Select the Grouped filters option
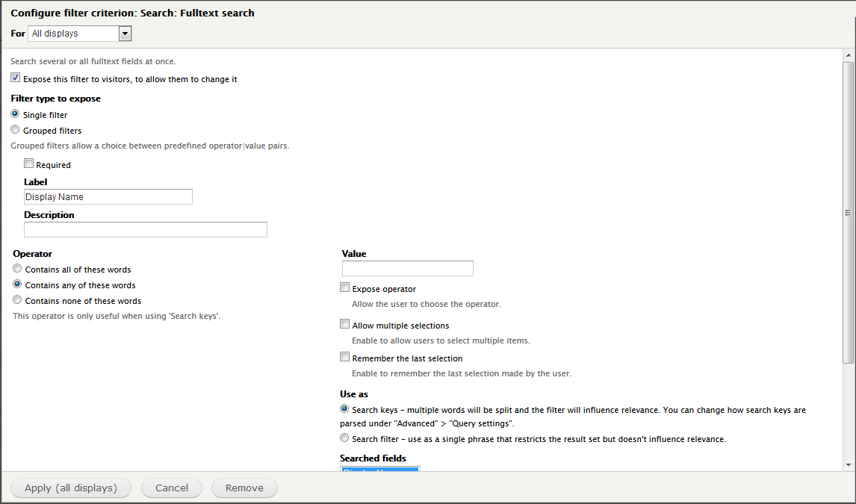856x504 pixels. [x=14, y=128]
